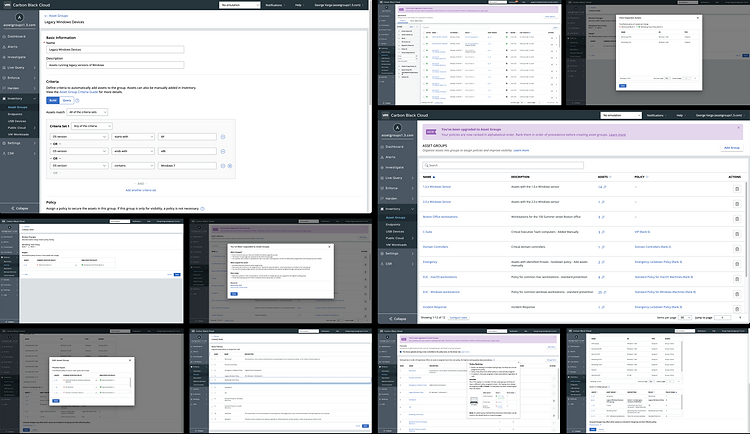Click the Search box in the Asset Groups list
750x434 pixels.
(503, 165)
